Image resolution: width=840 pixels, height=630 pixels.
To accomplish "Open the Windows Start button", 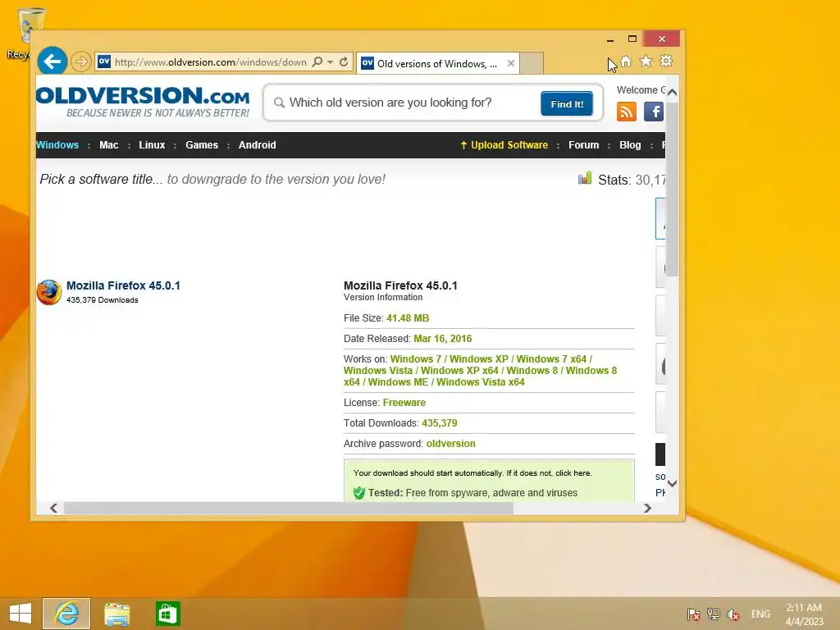I will [21, 614].
